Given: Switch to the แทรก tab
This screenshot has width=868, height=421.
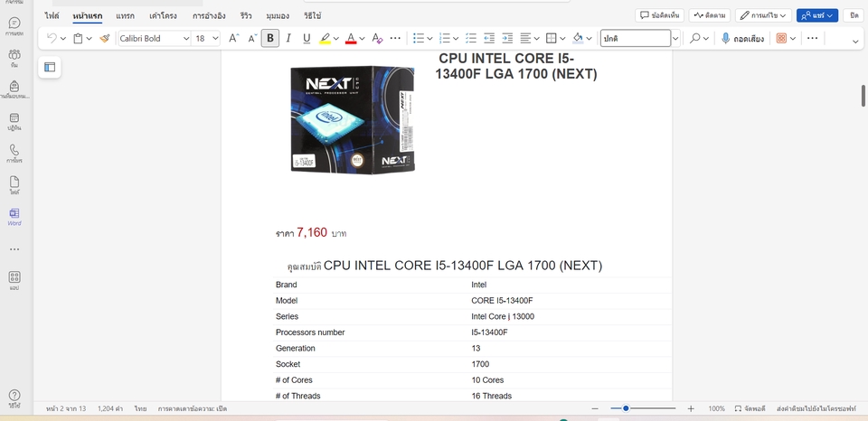Looking at the screenshot, I should click(x=125, y=15).
